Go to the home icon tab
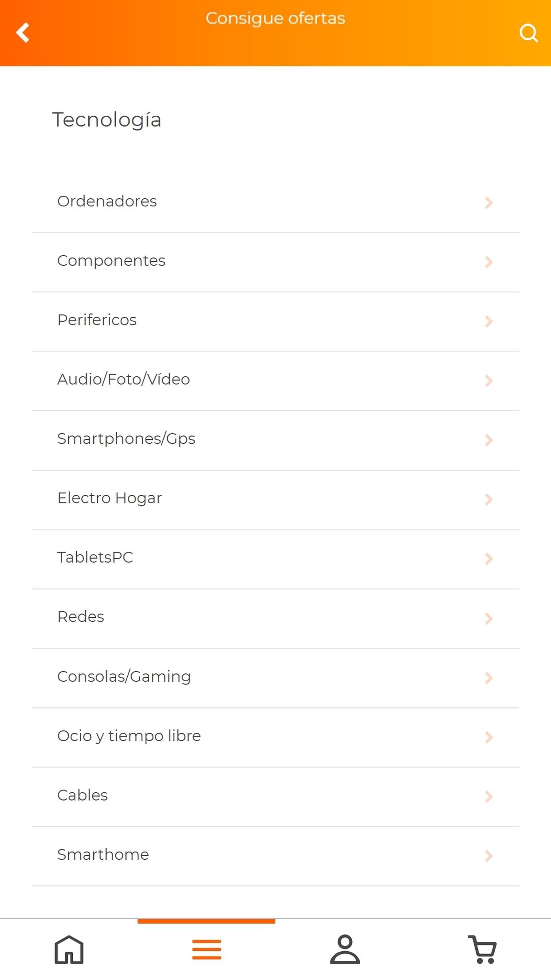The image size is (551, 980). click(x=69, y=949)
